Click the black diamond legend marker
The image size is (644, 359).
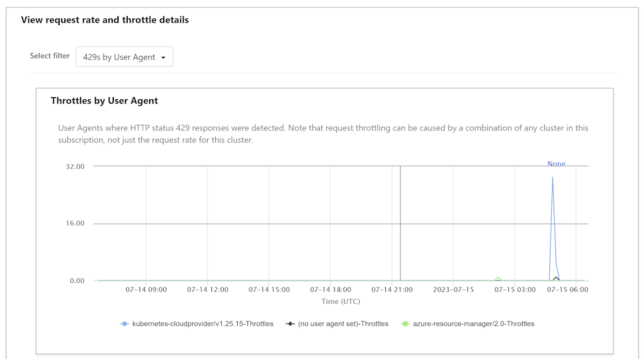click(x=290, y=324)
